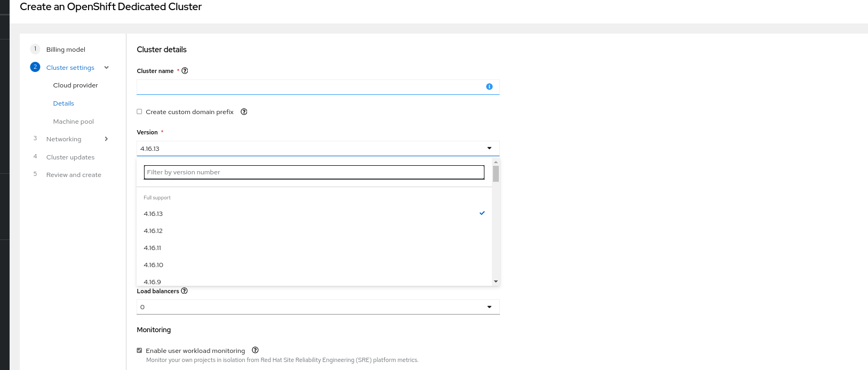Collapse the Cluster settings step chevron
868x370 pixels.
tap(106, 68)
